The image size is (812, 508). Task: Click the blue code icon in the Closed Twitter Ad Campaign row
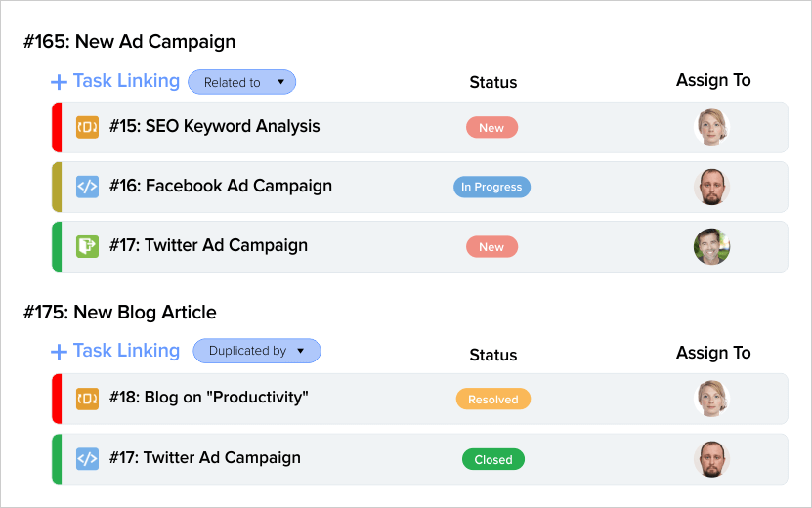[x=87, y=458]
